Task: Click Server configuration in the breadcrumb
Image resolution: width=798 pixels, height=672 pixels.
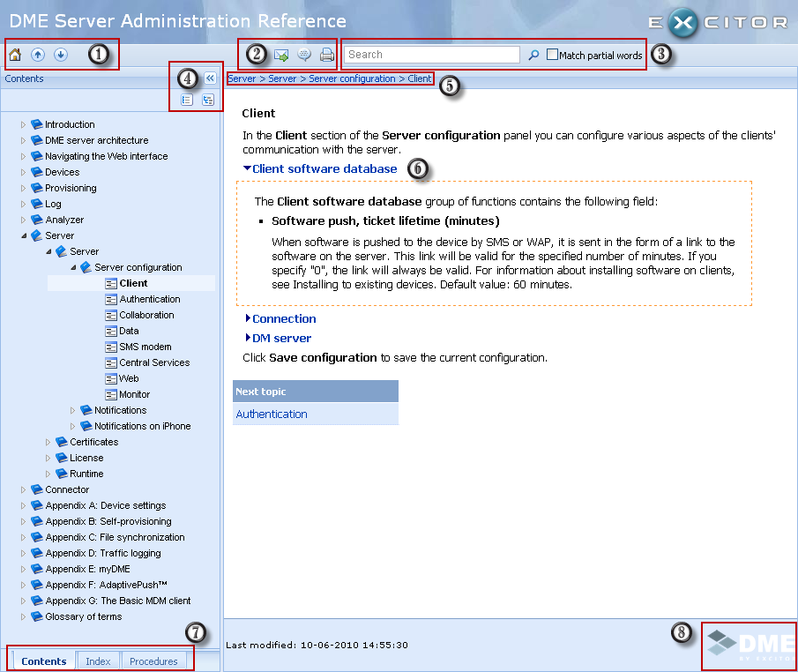Action: (352, 79)
